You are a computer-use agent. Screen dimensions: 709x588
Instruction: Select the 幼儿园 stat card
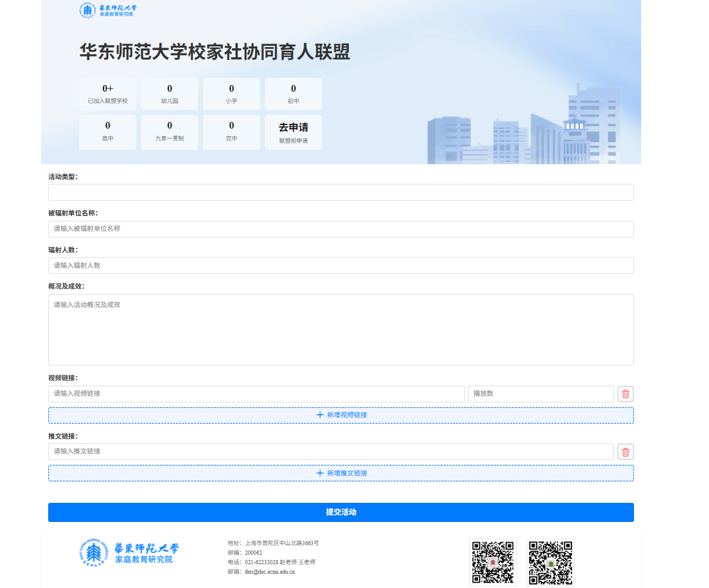click(x=170, y=94)
